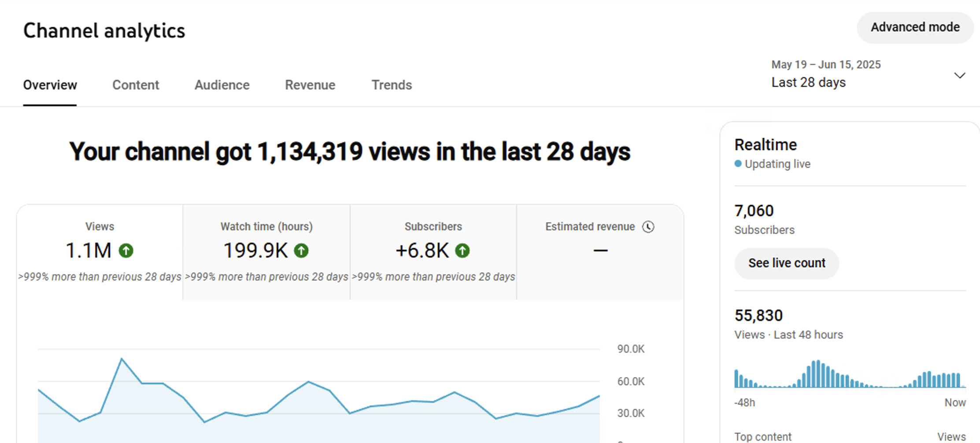Select the Overview tab
Screen dimensions: 980x443
tap(50, 85)
